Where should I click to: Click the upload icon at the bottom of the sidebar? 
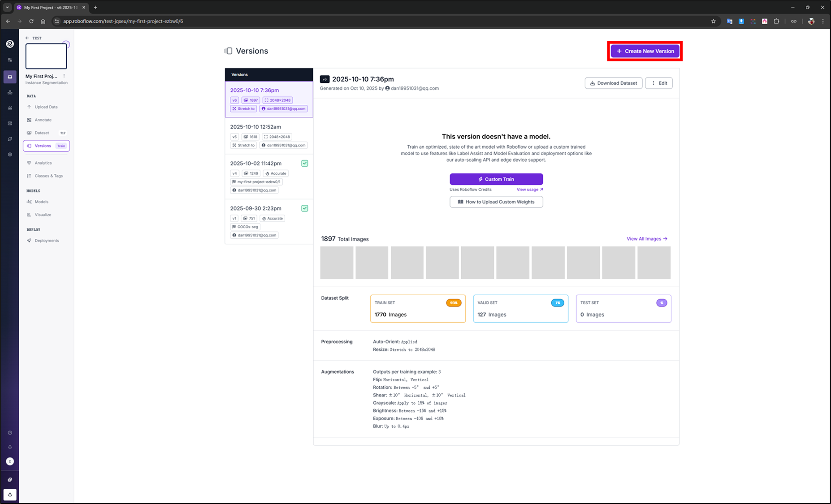pyautogui.click(x=10, y=495)
